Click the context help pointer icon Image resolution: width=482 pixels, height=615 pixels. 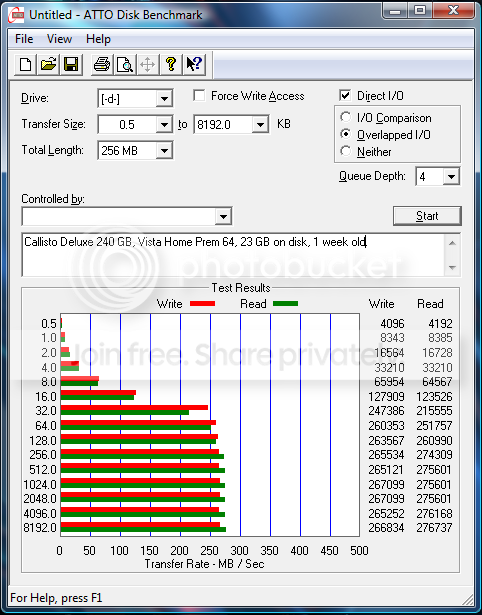pos(194,64)
